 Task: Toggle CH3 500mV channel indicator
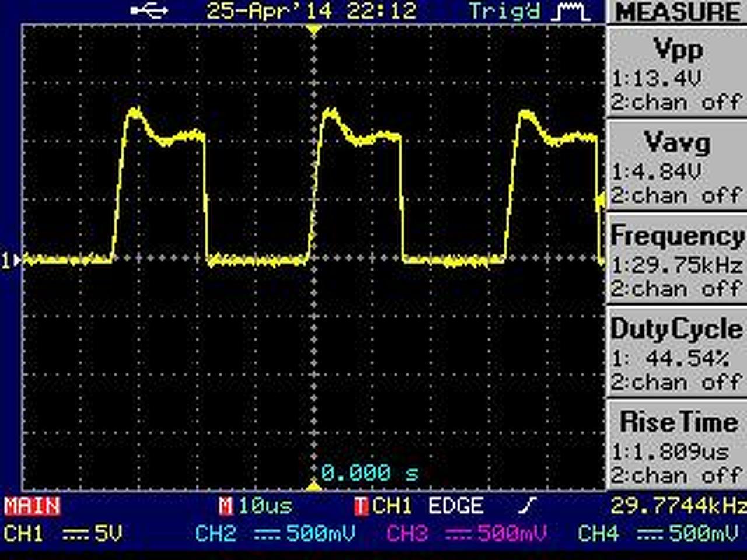(x=467, y=533)
